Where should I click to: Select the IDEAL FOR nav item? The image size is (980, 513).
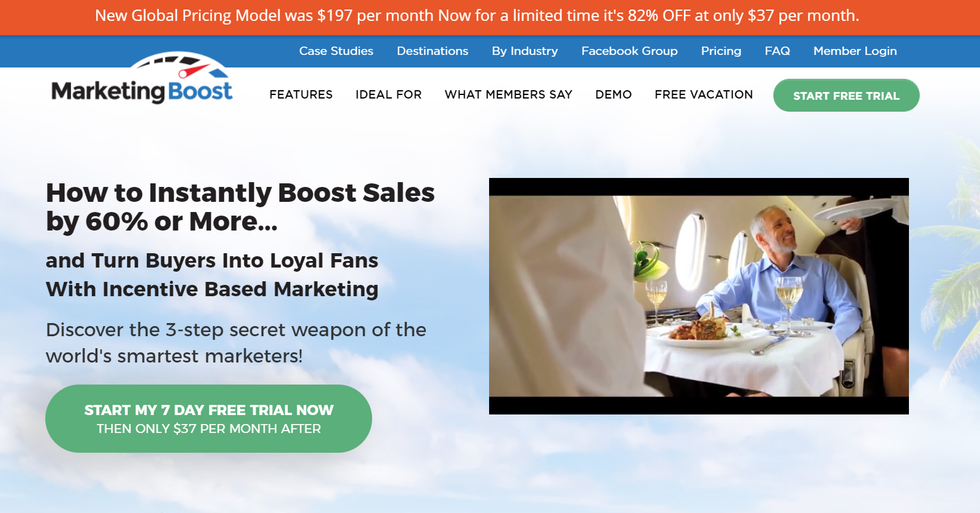click(x=389, y=94)
